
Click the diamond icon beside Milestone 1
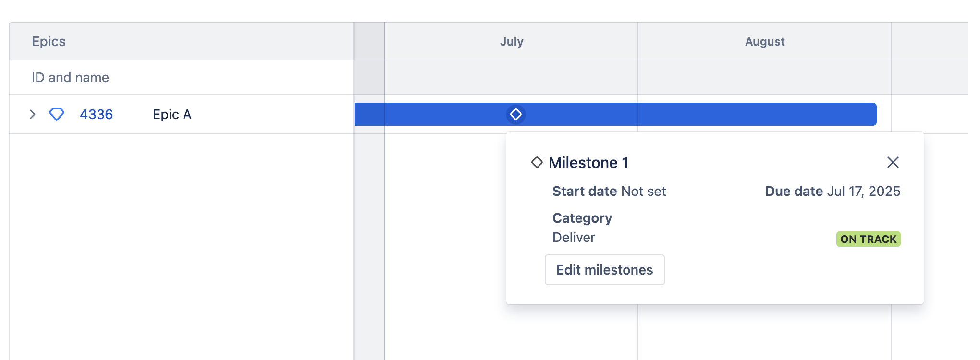(x=537, y=163)
